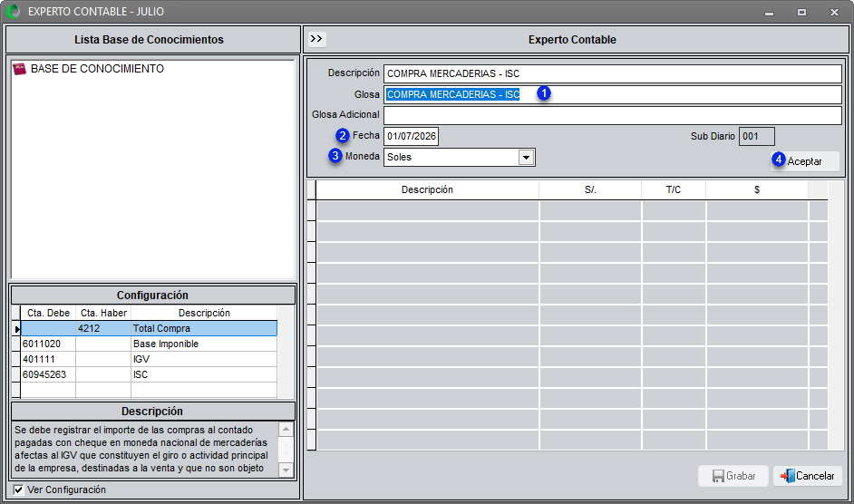The width and height of the screenshot is (854, 504).
Task: Click the $ column header
Action: tap(757, 189)
